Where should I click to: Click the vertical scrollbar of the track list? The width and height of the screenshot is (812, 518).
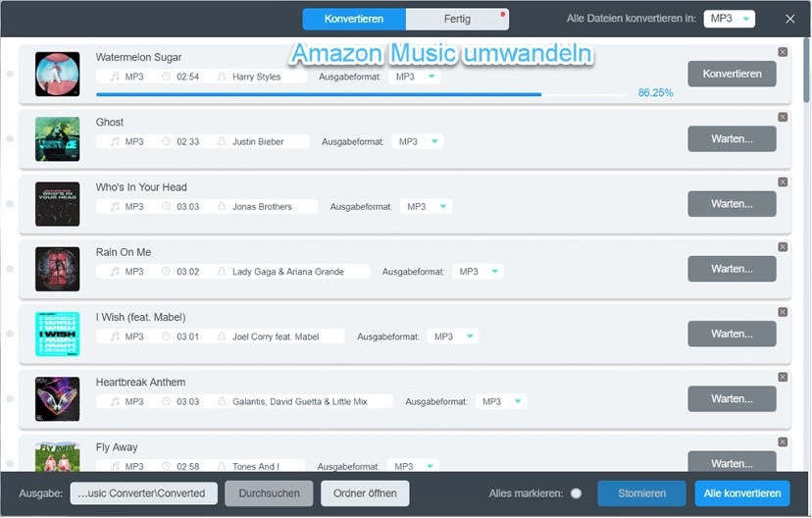click(806, 70)
